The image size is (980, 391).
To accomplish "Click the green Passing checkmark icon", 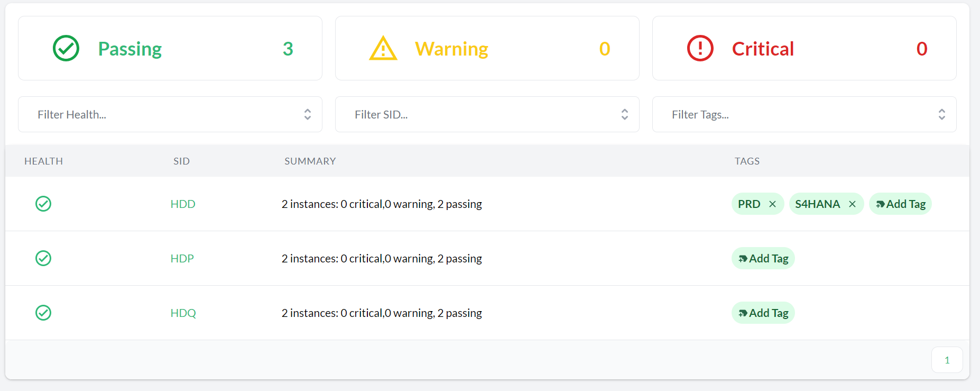I will [x=66, y=49].
